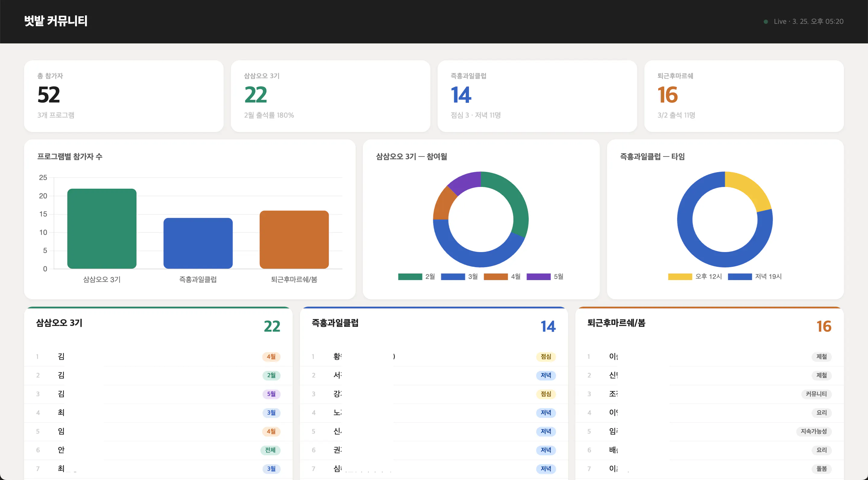Click the 즉흥과일클럽 — 타임 chart title

coord(652,156)
